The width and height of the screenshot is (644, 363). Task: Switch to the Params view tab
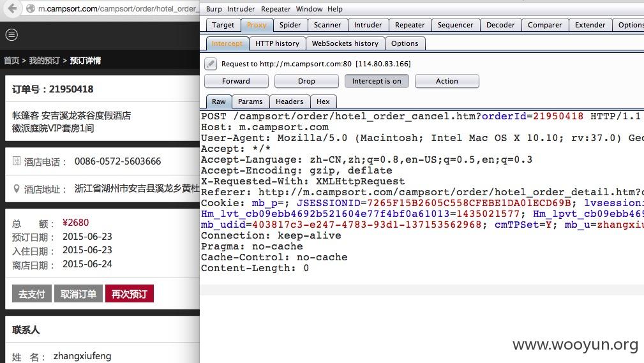[250, 101]
